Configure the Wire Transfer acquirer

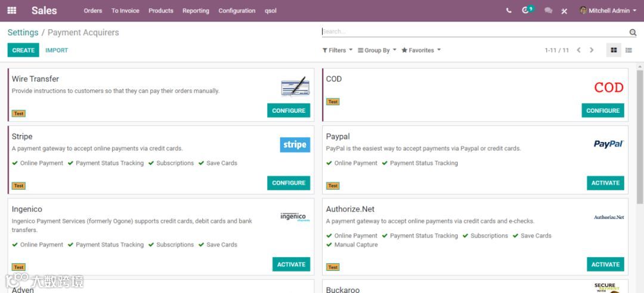[x=289, y=110]
